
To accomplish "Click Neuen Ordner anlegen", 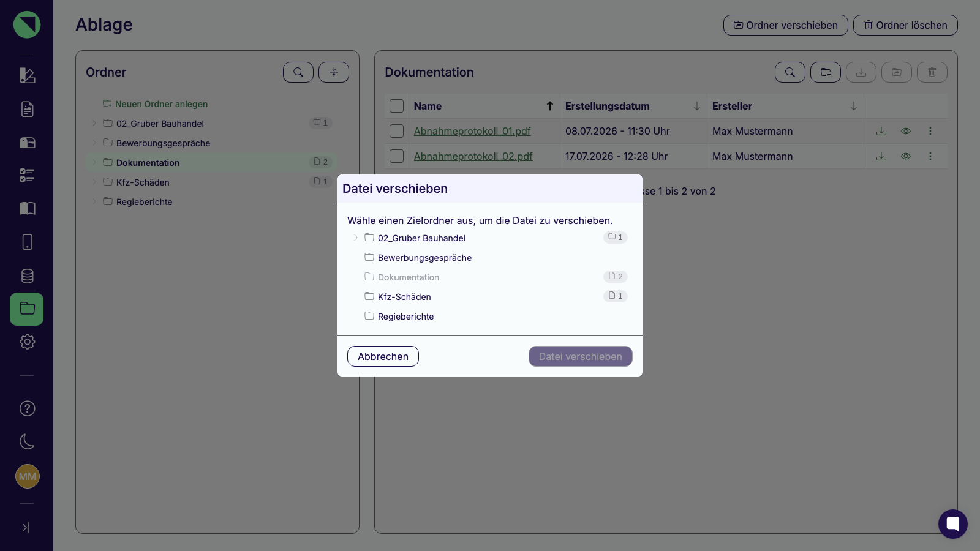I will click(155, 104).
